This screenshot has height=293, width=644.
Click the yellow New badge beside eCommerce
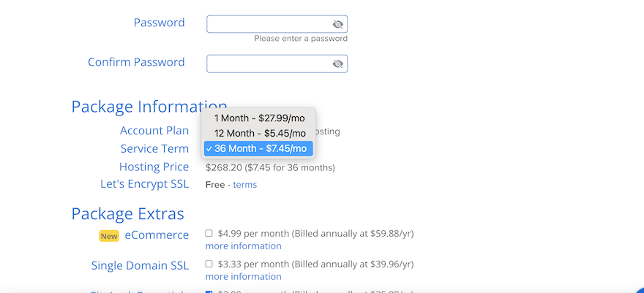click(x=109, y=236)
